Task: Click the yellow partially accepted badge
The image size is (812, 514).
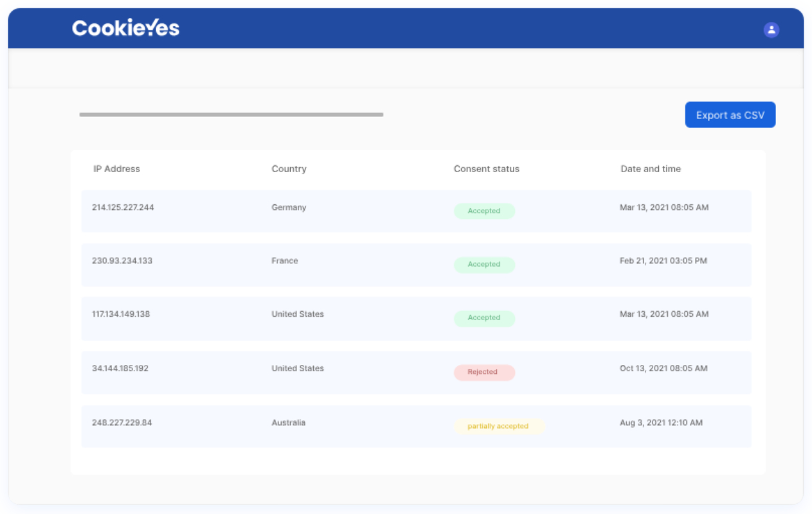Action: pyautogui.click(x=499, y=426)
